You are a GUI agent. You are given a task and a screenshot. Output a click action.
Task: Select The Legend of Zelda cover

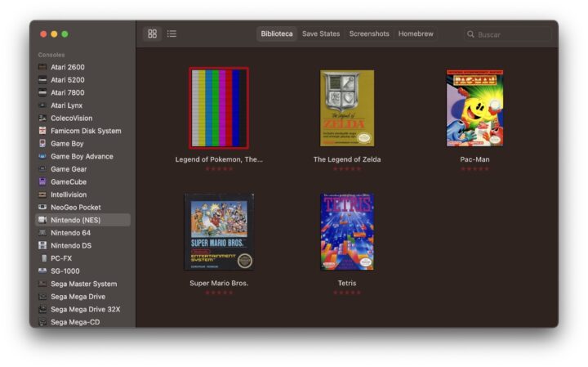(x=347, y=108)
